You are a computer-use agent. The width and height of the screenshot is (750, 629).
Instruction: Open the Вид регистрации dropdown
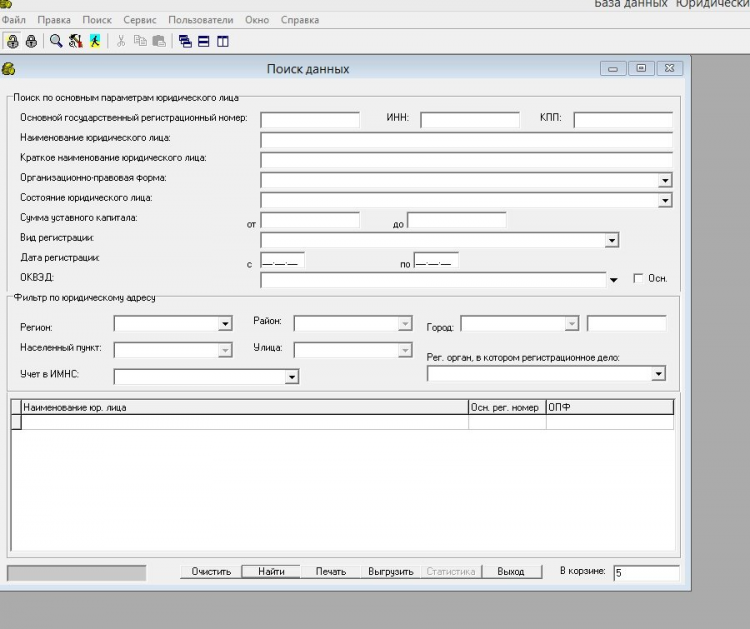tap(612, 241)
